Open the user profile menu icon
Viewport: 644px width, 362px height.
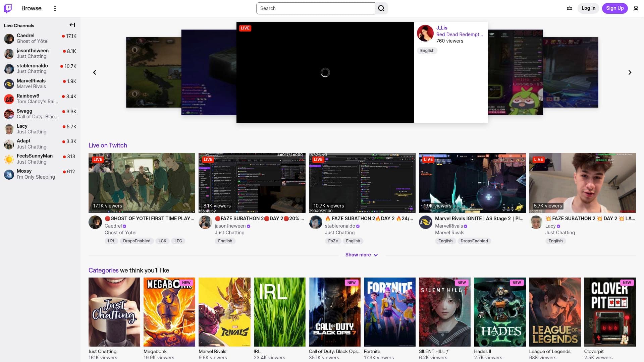636,8
